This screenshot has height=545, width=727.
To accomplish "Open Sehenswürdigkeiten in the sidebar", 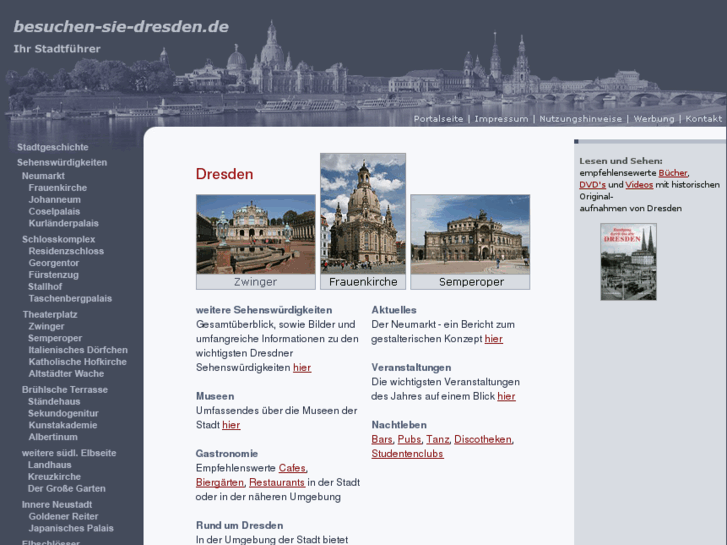I will (x=62, y=162).
